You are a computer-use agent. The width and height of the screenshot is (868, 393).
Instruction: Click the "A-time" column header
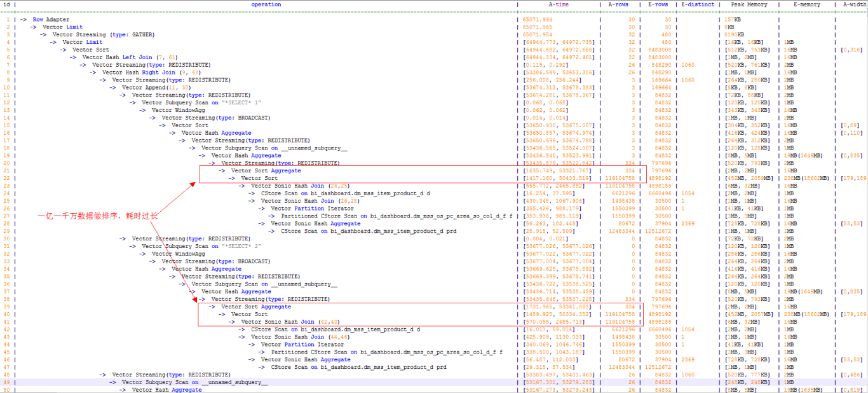click(x=559, y=4)
